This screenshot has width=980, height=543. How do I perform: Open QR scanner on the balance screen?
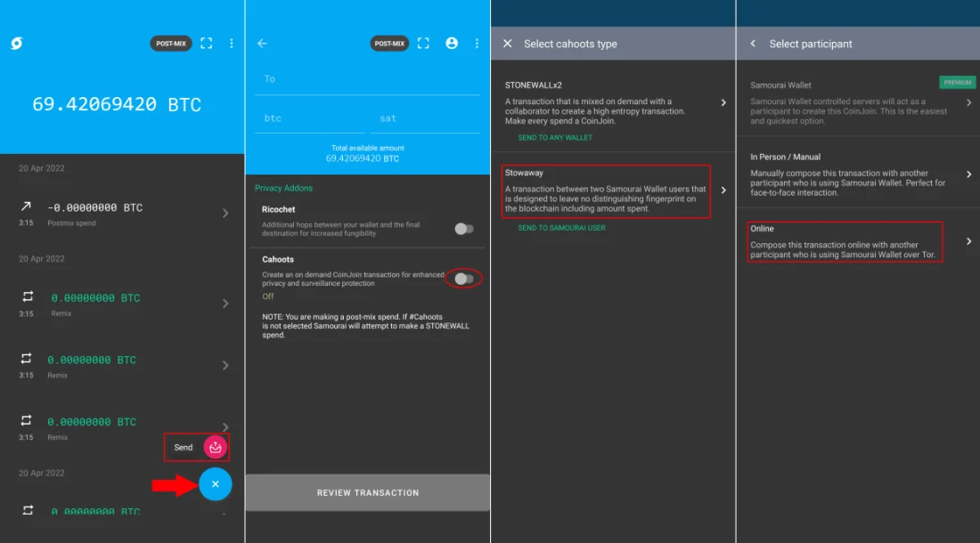point(207,44)
